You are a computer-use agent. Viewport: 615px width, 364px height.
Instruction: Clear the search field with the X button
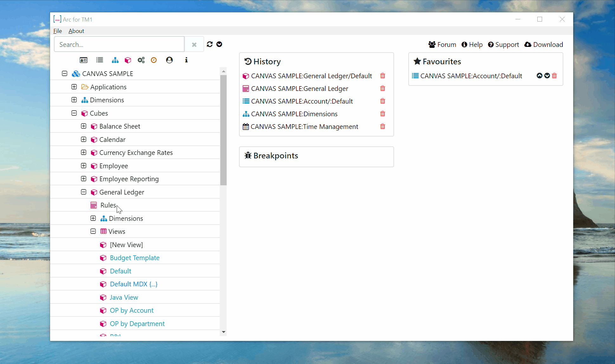pyautogui.click(x=194, y=45)
